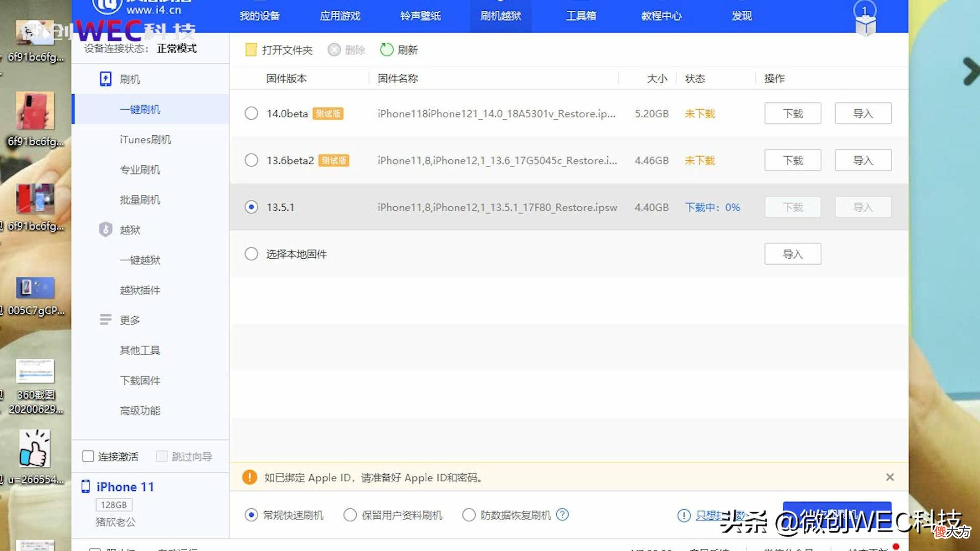Viewport: 980px width, 551px height.
Task: Click the 状态 column header
Action: (695, 79)
